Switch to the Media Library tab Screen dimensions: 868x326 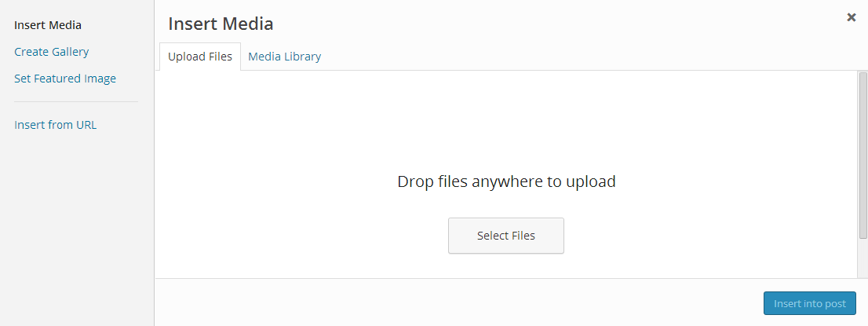point(284,57)
